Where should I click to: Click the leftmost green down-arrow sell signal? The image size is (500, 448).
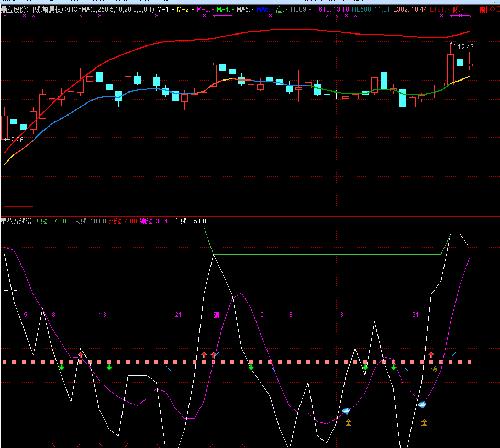[x=61, y=367]
